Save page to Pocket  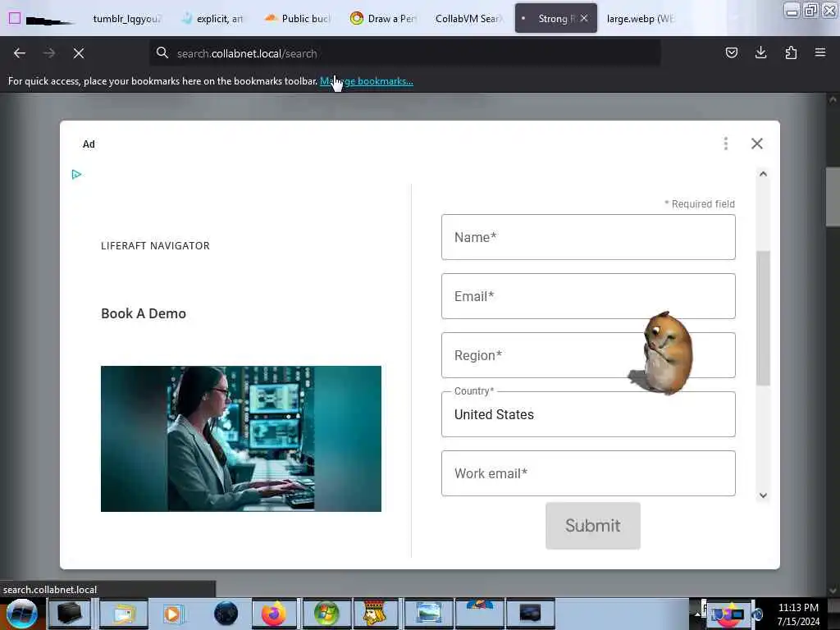(x=731, y=52)
